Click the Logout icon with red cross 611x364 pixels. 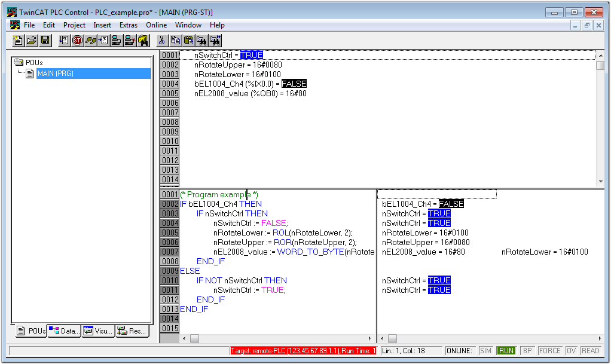(x=130, y=40)
